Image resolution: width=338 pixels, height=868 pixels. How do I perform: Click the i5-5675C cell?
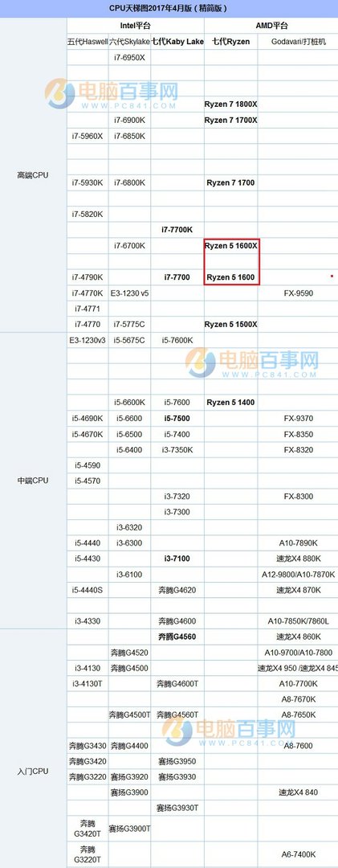pos(129,340)
